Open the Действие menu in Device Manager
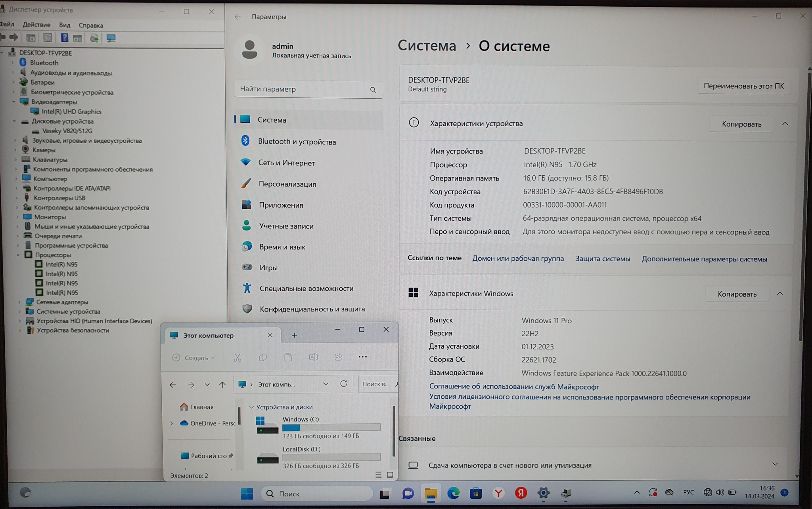 [x=36, y=25]
